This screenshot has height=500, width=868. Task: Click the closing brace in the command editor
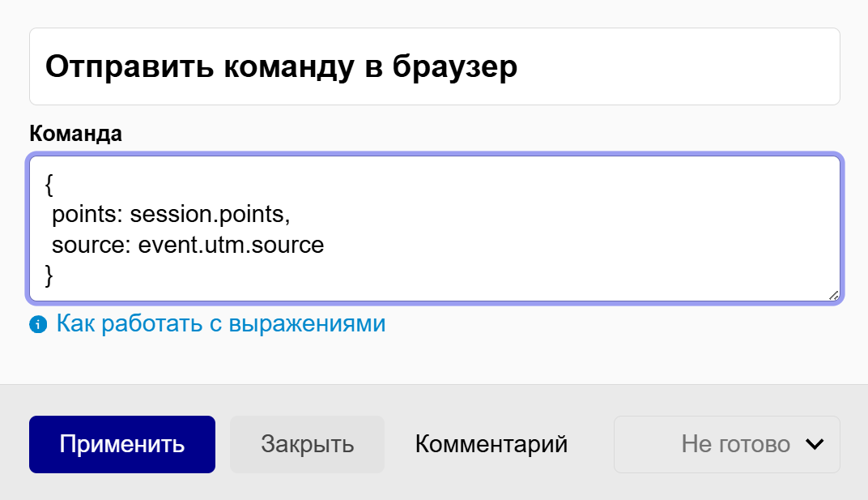pyautogui.click(x=49, y=275)
